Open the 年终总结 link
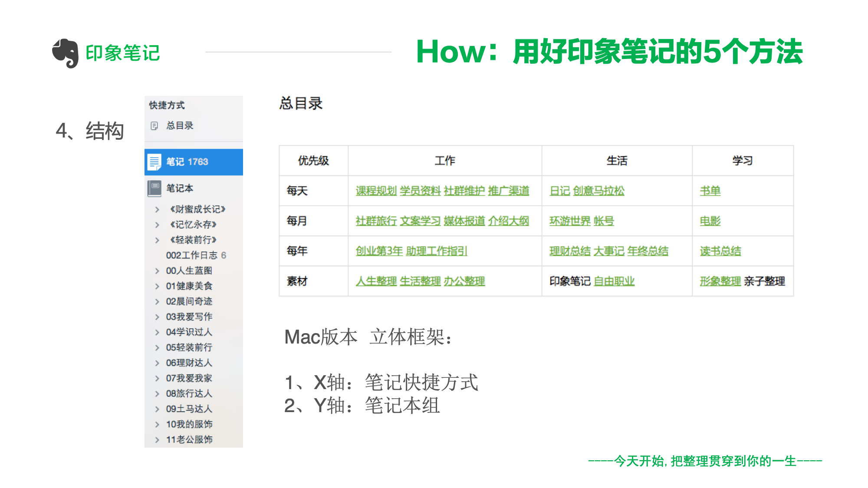This screenshot has width=868, height=488. coord(648,251)
